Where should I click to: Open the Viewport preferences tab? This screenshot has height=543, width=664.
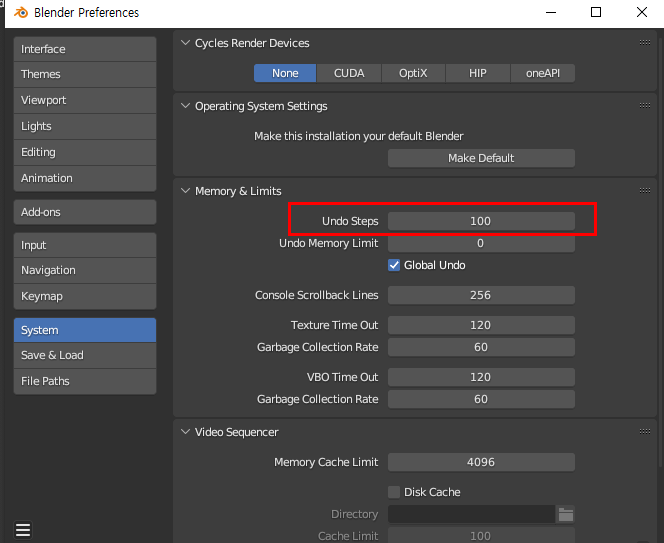click(85, 100)
